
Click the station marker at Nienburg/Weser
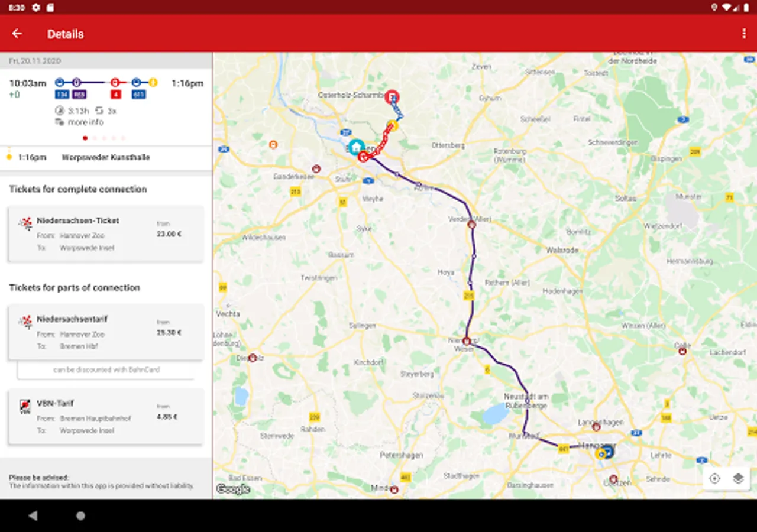click(466, 341)
